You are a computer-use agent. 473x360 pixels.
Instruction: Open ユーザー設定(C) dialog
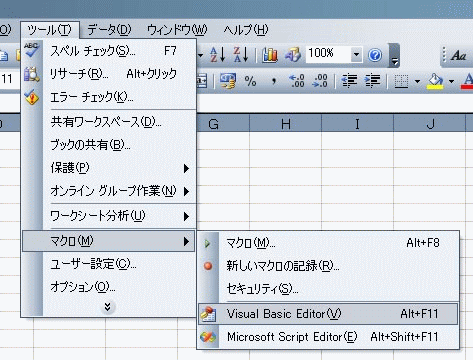[109, 264]
